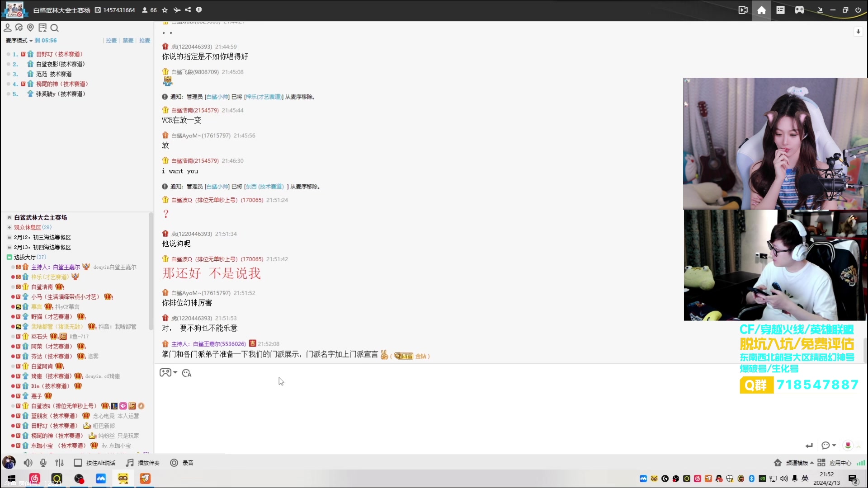The width and height of the screenshot is (868, 488).
Task: Open the Windows Start button
Action: 12,479
